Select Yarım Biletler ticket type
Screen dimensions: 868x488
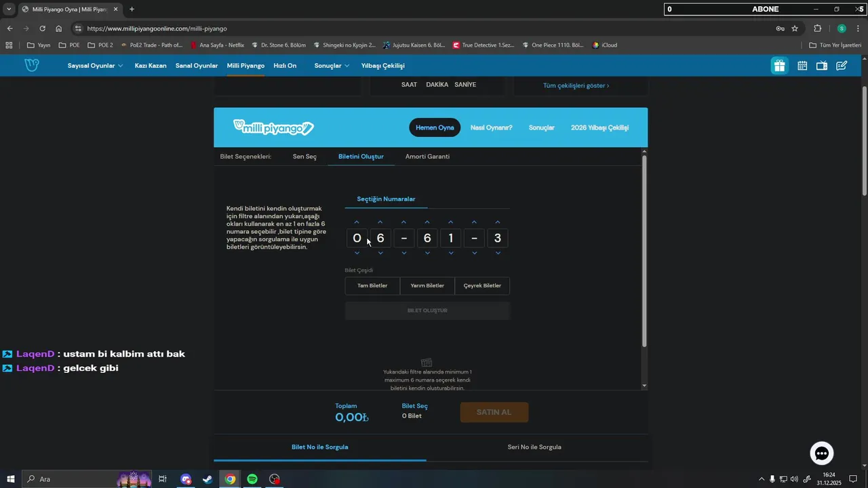point(427,286)
